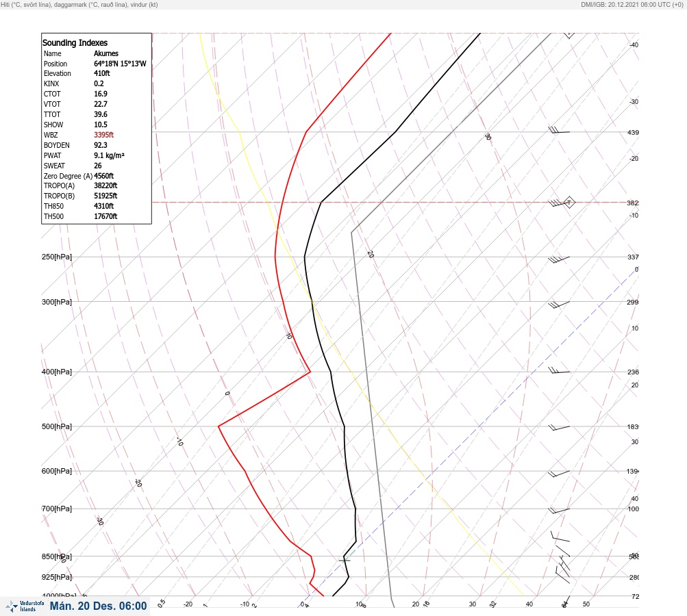Click the Zero Degree (A) value '4560ft'
The height and width of the screenshot is (616, 687).
click(x=103, y=176)
